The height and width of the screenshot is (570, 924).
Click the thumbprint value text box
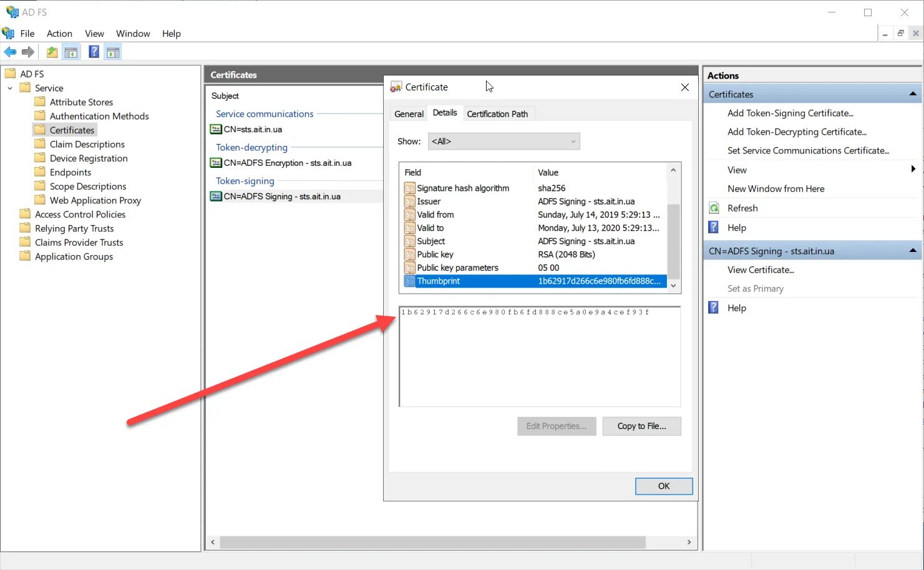pos(540,357)
